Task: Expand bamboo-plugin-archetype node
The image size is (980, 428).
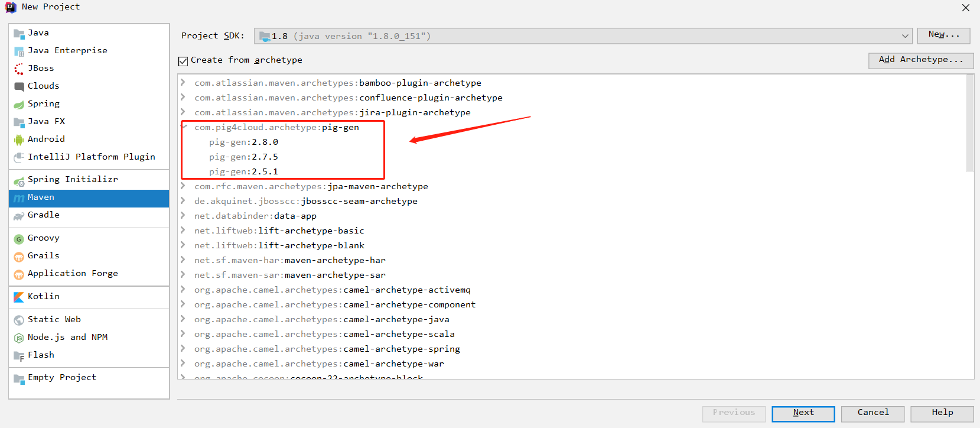Action: coord(183,82)
